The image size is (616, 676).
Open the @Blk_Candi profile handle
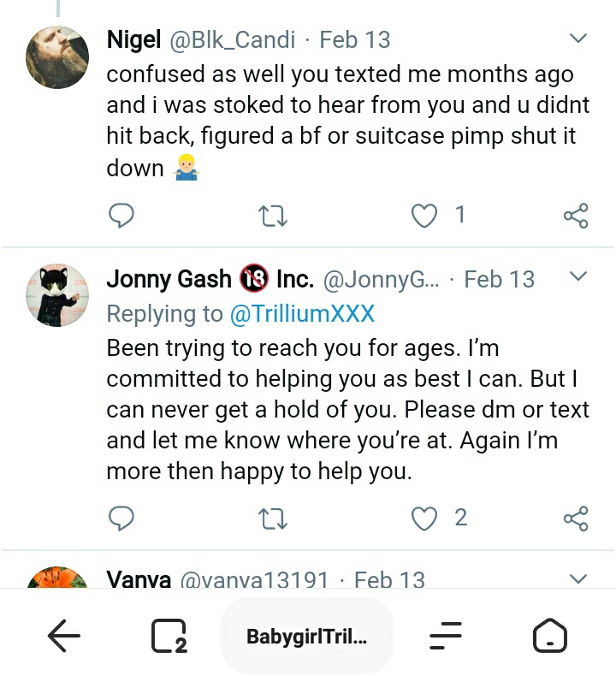232,39
